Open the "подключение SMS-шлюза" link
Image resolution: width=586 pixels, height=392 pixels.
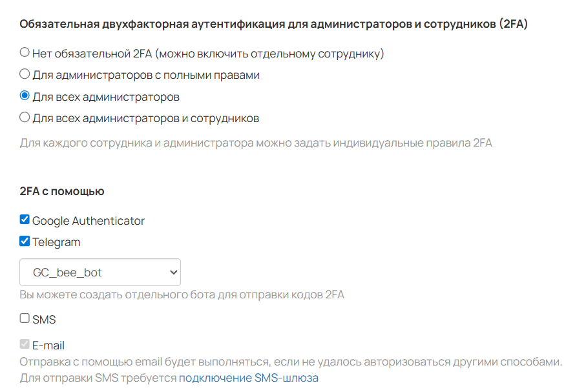pos(248,378)
